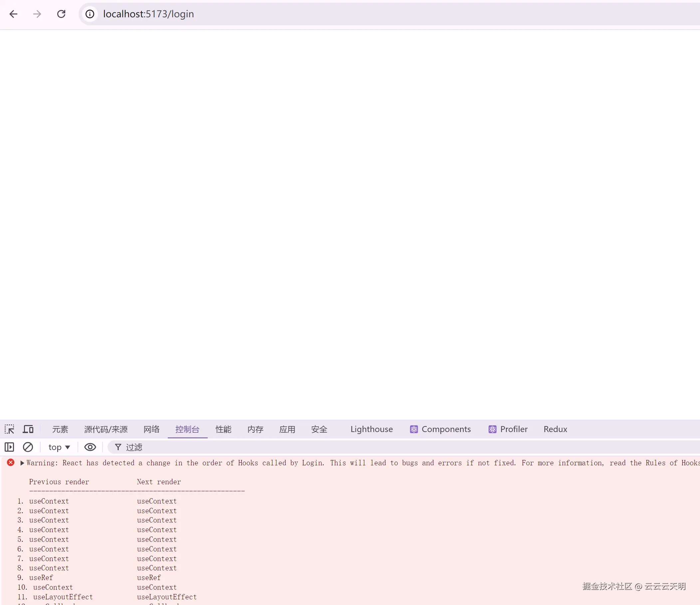The image size is (700, 605).
Task: Open the Redux devtools tab
Action: 555,429
